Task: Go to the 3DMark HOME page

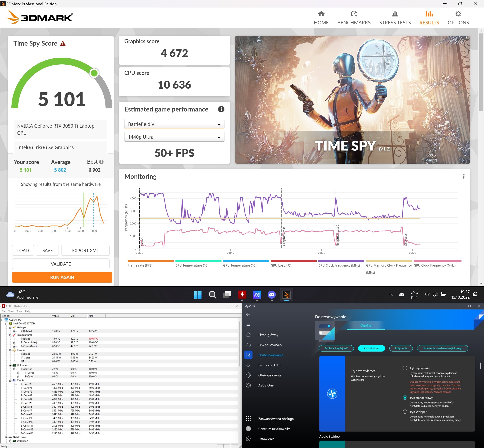Action: (x=321, y=18)
